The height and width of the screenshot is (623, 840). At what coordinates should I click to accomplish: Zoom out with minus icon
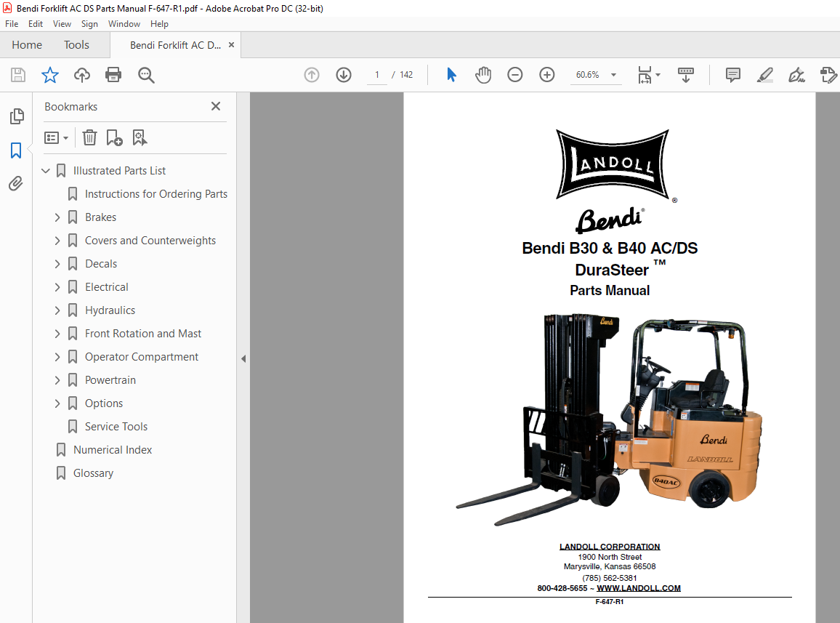[514, 75]
